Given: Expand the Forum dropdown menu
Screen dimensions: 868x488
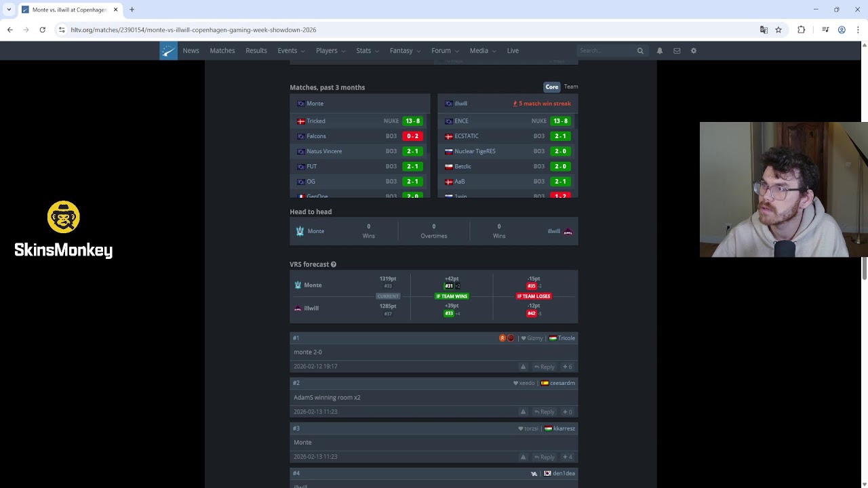Looking at the screenshot, I should click(445, 51).
